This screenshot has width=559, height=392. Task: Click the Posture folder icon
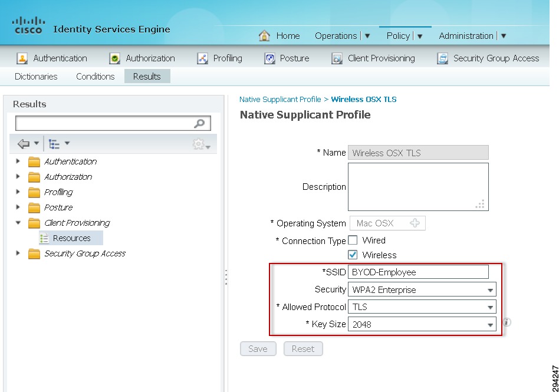click(34, 207)
